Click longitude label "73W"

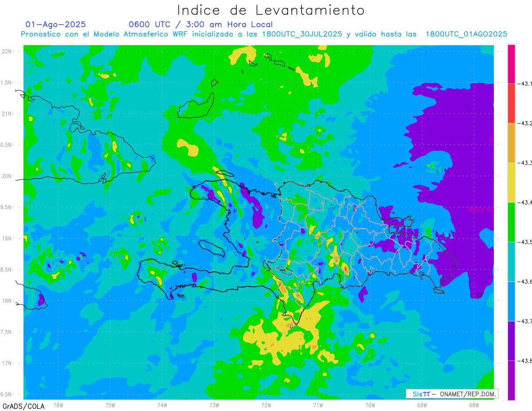click(214, 404)
